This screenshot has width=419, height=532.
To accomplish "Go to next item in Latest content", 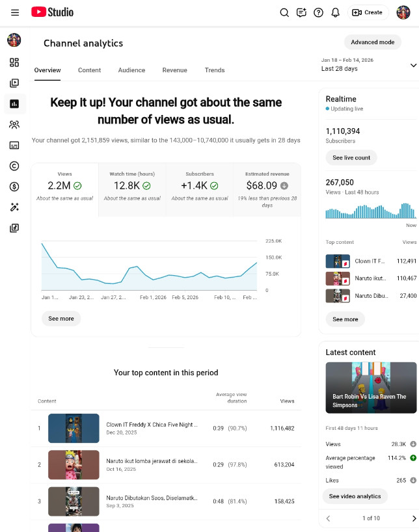I will coord(414,518).
